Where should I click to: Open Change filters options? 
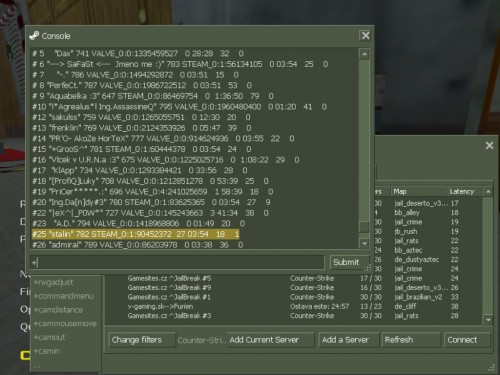click(141, 340)
